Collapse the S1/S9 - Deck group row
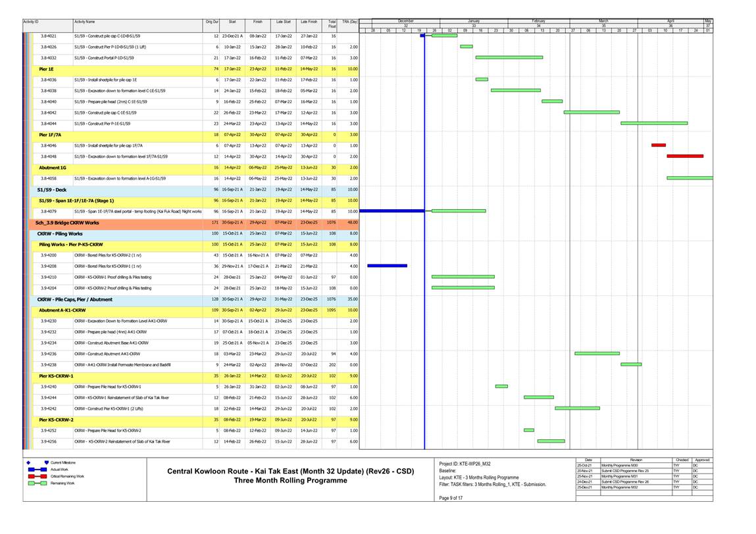 coord(51,189)
